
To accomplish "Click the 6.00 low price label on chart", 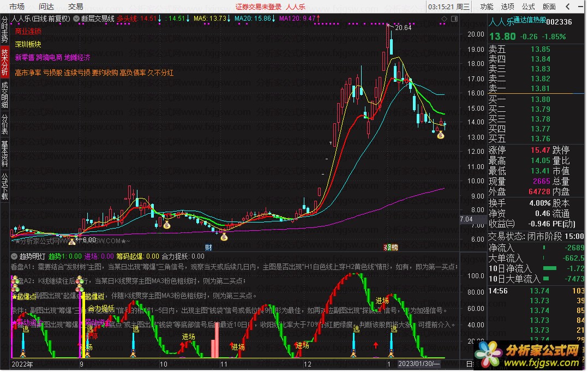I will click(89, 239).
